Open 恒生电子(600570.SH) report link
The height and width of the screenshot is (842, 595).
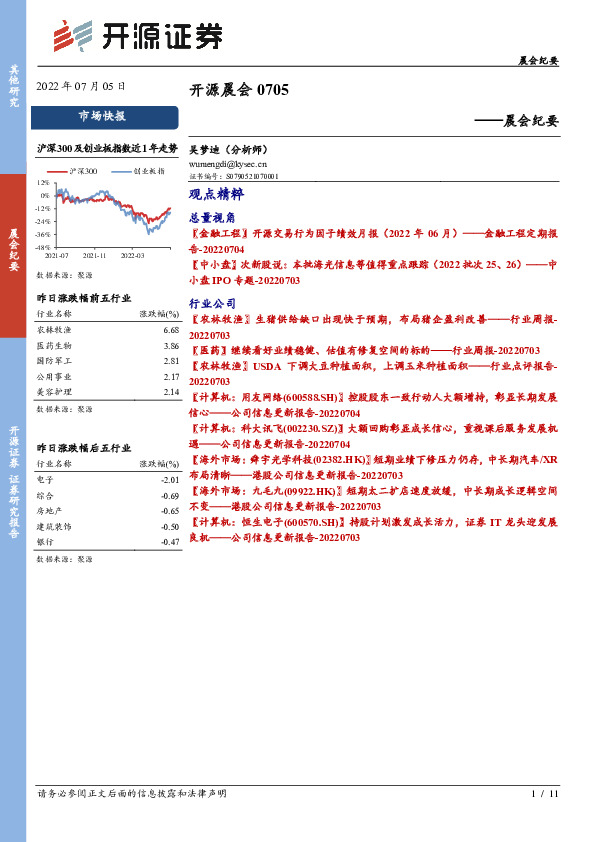point(373,529)
